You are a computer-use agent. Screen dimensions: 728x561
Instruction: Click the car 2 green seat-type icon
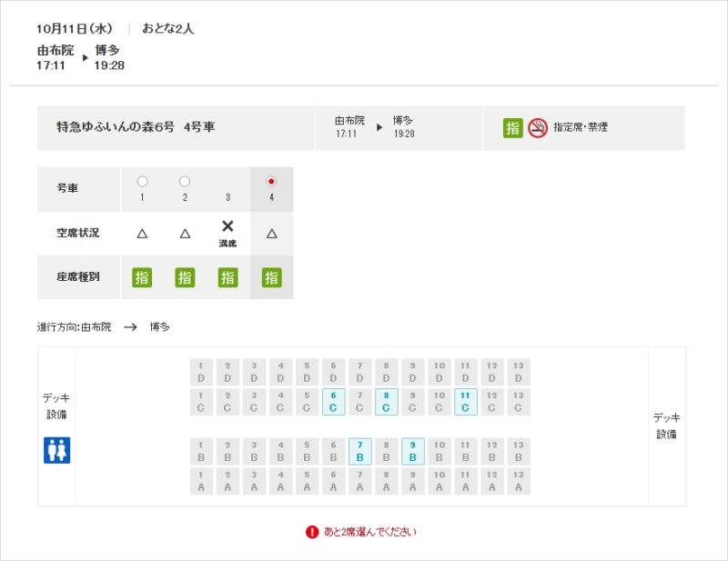pos(185,277)
